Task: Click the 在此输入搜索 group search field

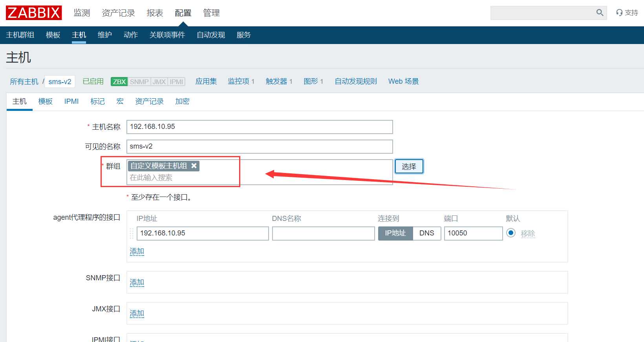Action: [260, 178]
